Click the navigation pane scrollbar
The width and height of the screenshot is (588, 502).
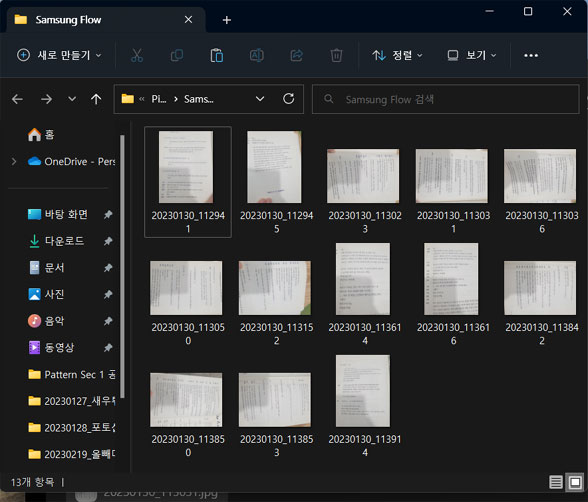point(122,266)
